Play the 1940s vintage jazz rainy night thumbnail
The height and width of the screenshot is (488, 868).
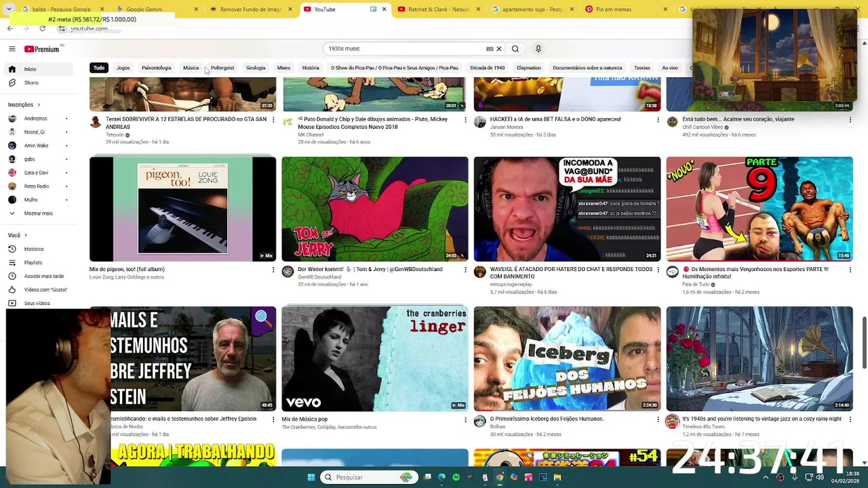(x=759, y=359)
